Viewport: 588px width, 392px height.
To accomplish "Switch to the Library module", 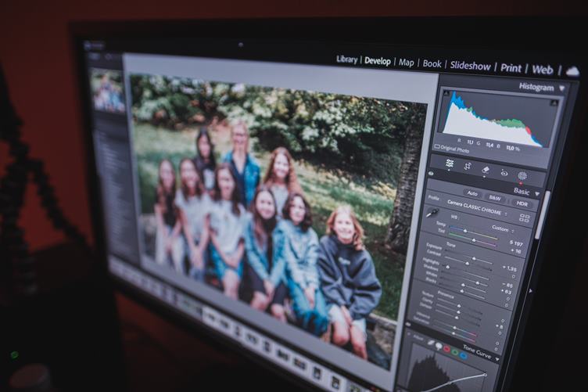I will (x=346, y=59).
